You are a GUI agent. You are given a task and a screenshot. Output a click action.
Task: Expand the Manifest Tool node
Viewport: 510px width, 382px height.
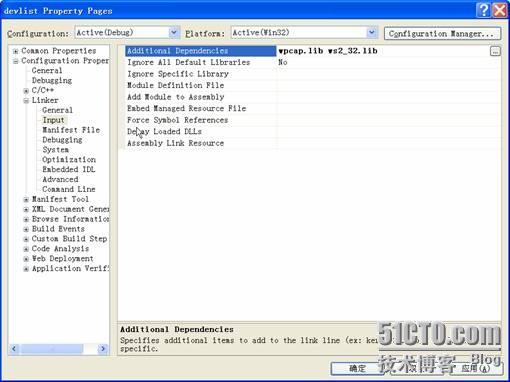(x=26, y=200)
